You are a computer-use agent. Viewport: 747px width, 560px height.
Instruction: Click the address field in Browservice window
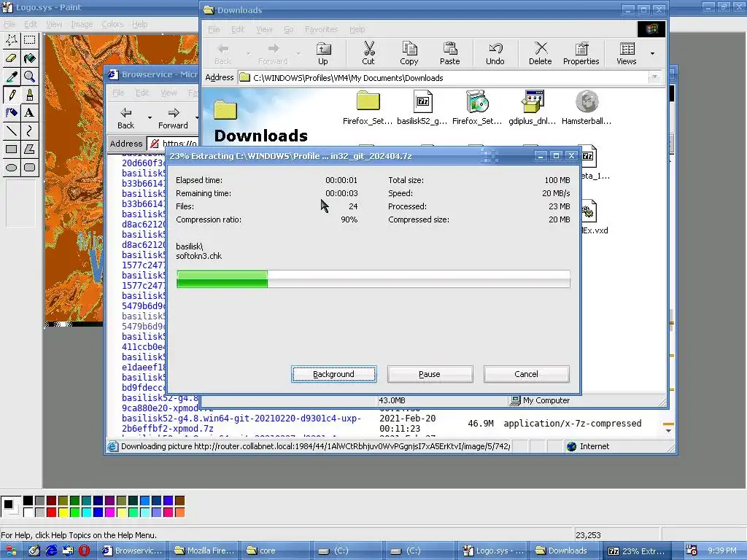174,144
